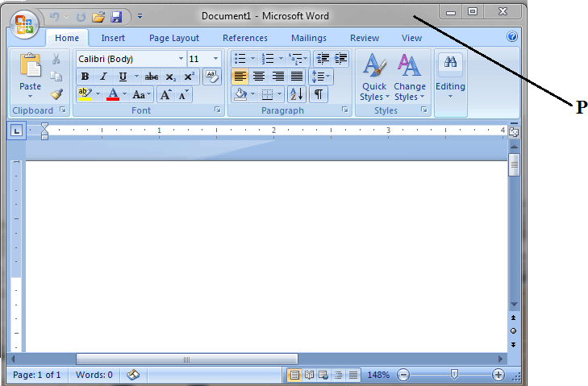Apply yellow text highlight color
Image resolution: width=588 pixels, height=386 pixels.
(85, 94)
